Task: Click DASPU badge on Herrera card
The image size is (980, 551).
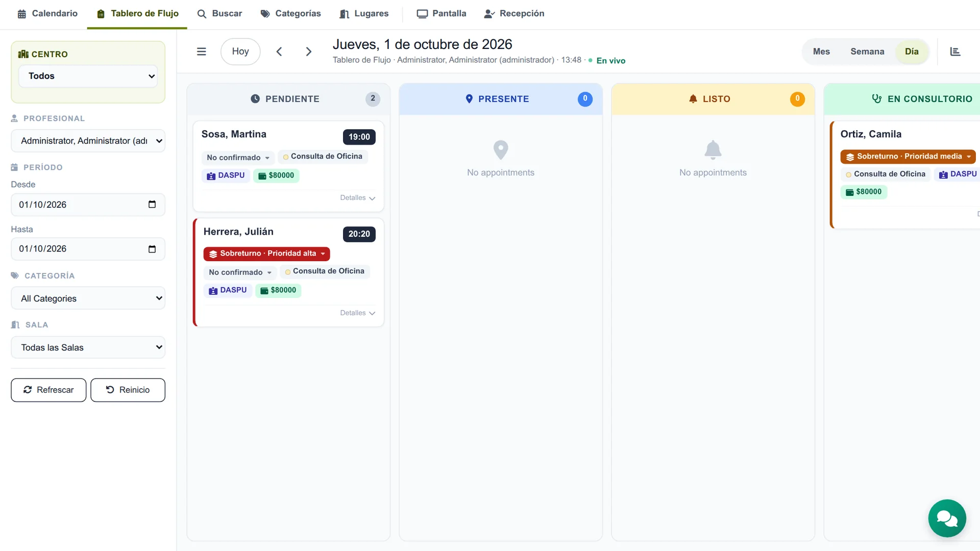Action: [x=228, y=290]
